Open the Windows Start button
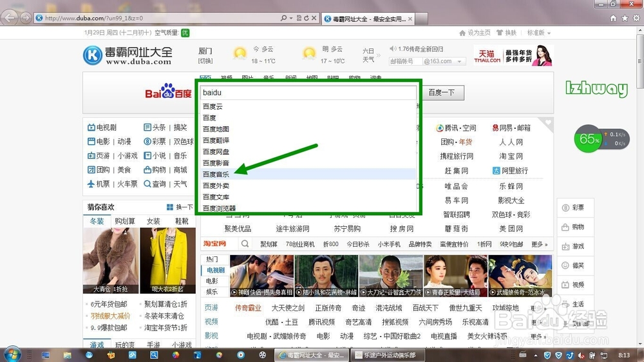This screenshot has height=362, width=644. coord(12,354)
